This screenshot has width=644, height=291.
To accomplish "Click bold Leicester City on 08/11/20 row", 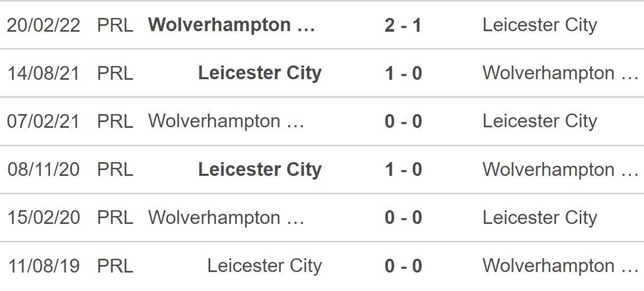I will click(260, 170).
